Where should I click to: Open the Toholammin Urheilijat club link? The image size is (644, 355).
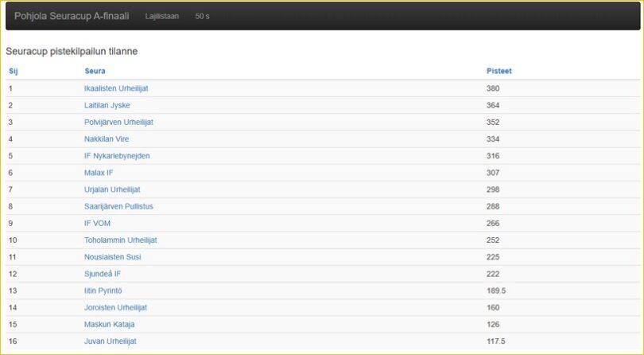pos(121,240)
